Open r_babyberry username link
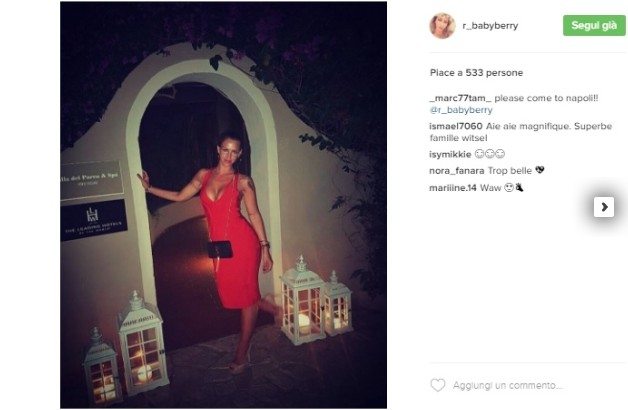628x410 pixels. (490, 26)
